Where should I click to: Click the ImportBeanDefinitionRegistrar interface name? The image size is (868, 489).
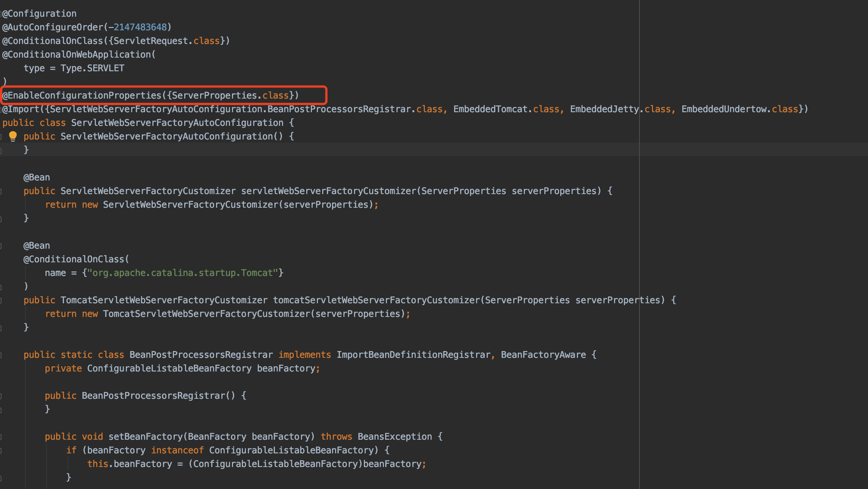[414, 355]
